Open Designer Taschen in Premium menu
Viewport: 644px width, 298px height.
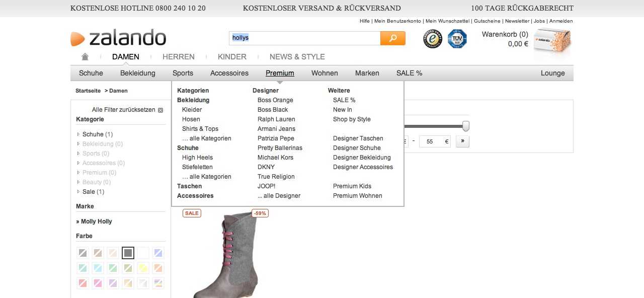[x=358, y=138]
